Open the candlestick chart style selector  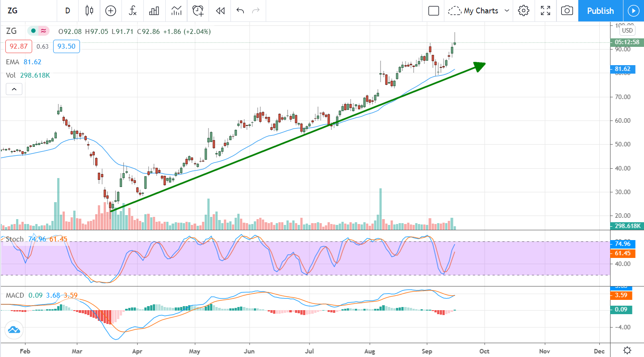tap(89, 11)
